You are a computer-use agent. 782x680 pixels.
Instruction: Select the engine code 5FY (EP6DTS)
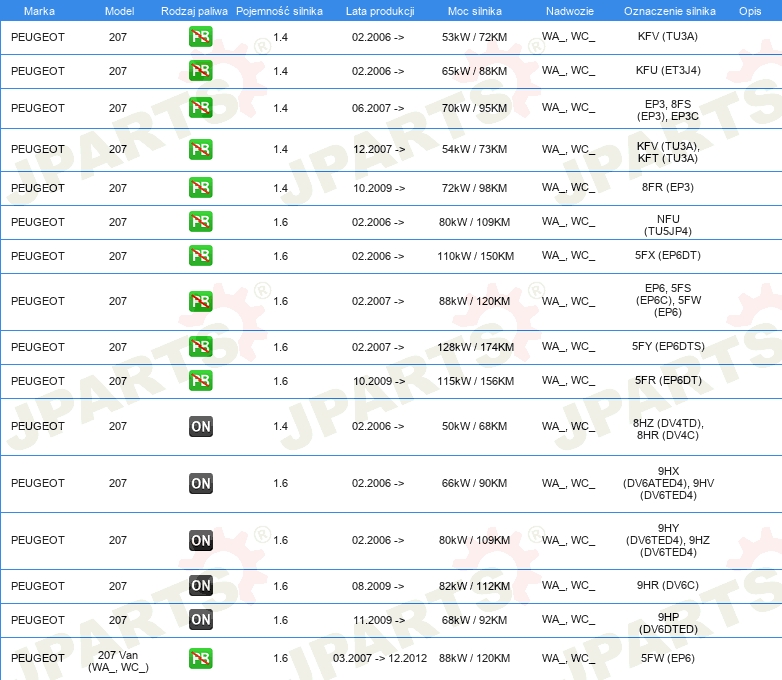[x=668, y=346]
